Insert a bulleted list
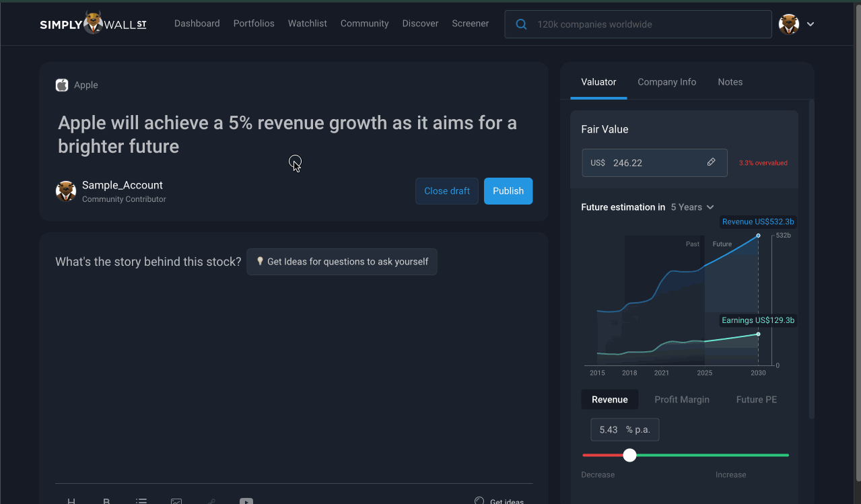861x504 pixels. (141, 501)
